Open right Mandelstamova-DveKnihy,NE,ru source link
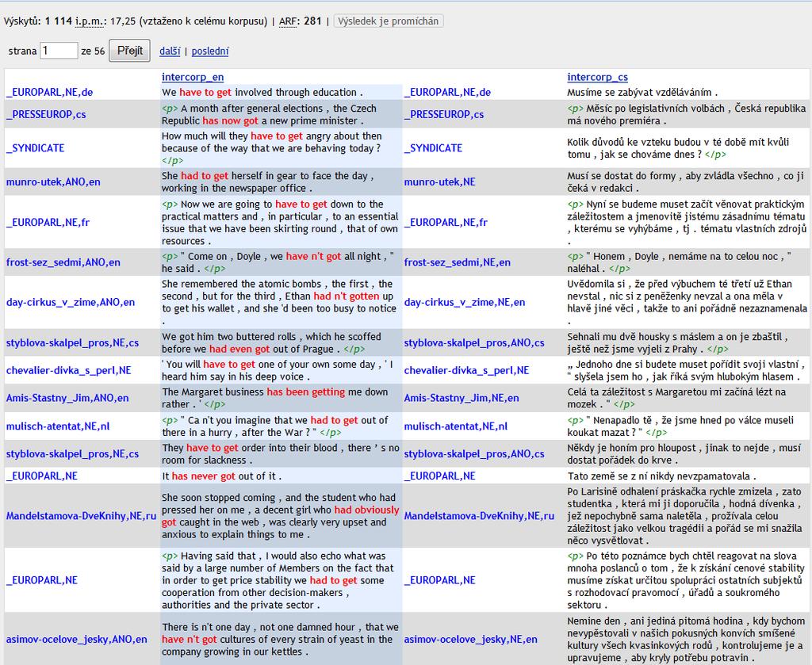This screenshot has height=665, width=812. [x=479, y=516]
